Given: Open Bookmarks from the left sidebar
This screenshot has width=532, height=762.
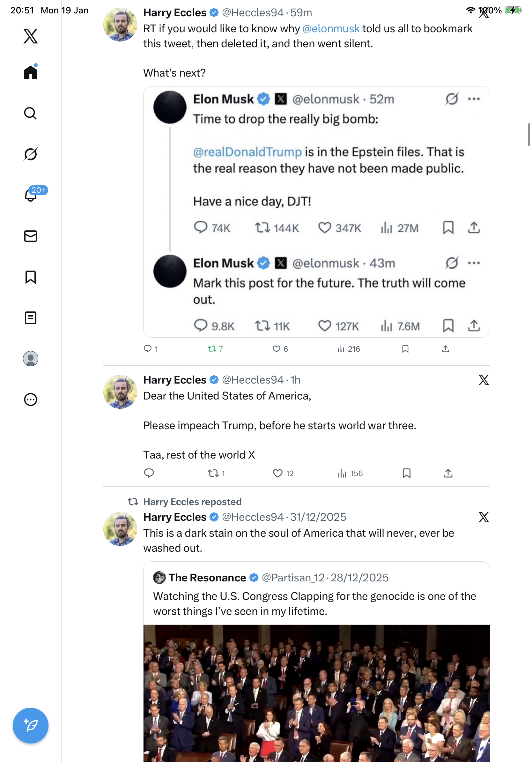Looking at the screenshot, I should point(31,277).
